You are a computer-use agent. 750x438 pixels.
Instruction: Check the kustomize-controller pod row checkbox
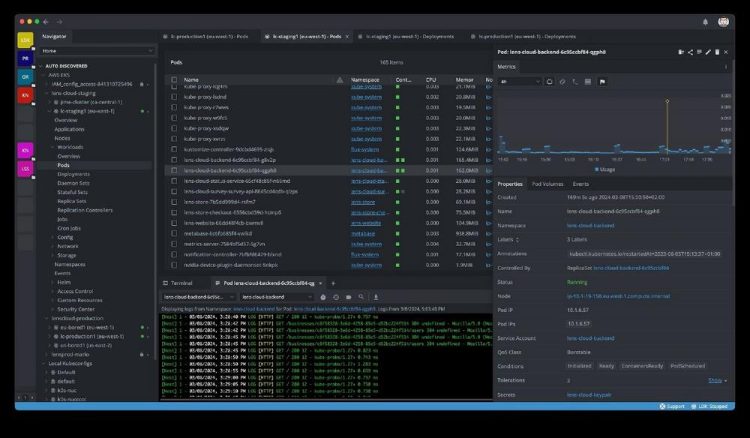(x=174, y=148)
